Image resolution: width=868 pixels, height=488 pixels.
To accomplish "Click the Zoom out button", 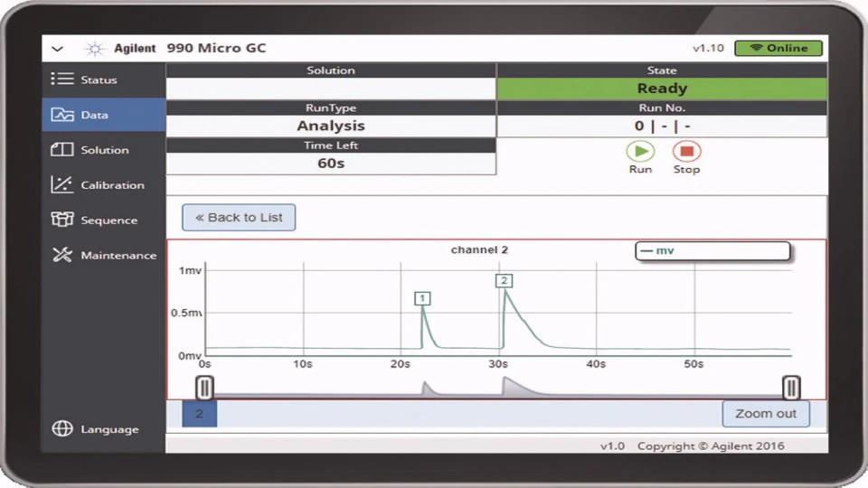I will [765, 414].
